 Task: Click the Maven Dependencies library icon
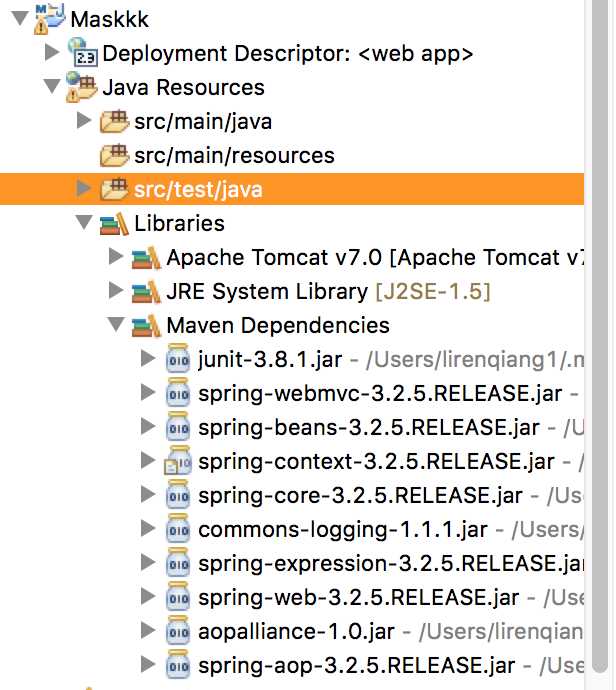(146, 326)
